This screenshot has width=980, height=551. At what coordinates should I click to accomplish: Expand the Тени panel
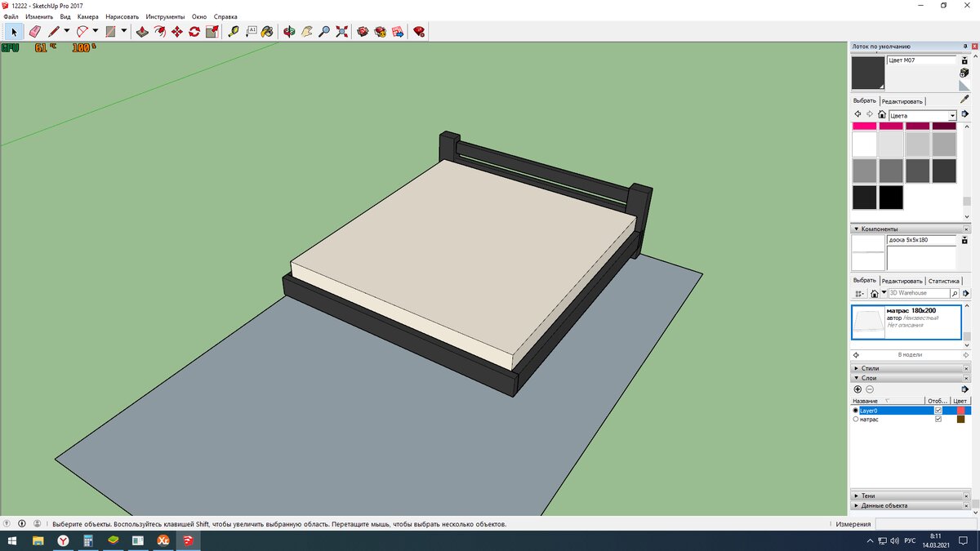coord(855,495)
